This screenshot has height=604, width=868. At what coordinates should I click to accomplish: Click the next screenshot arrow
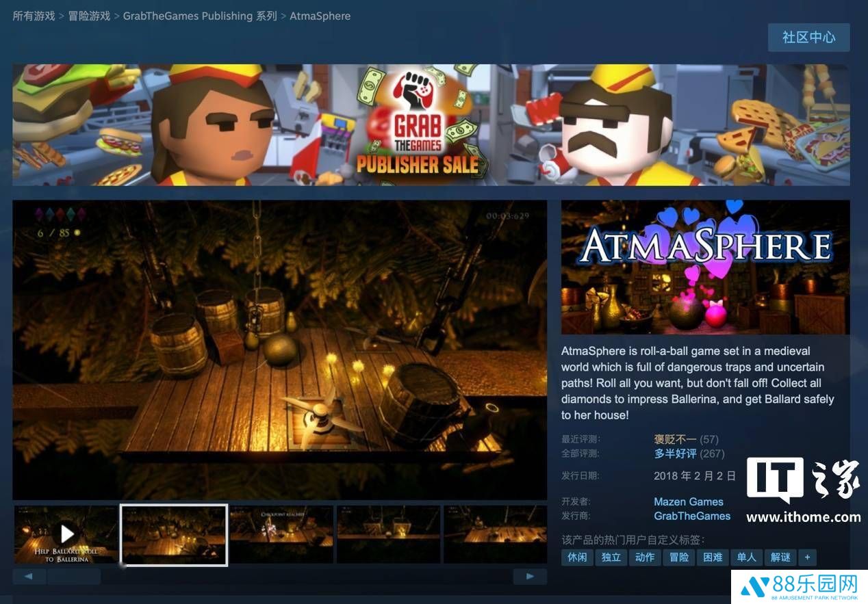(x=529, y=576)
